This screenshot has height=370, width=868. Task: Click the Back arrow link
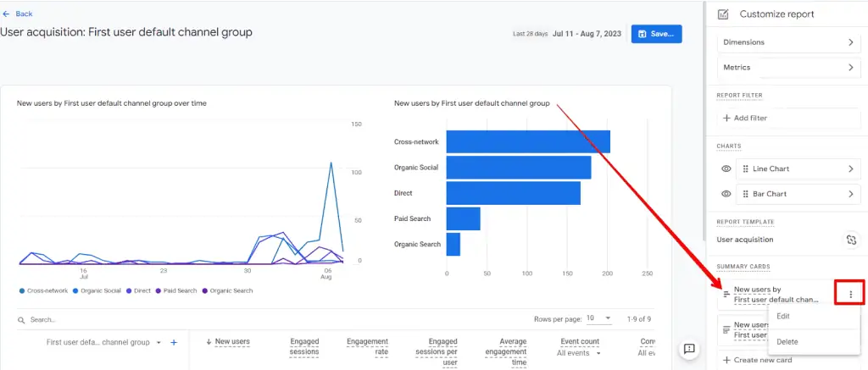point(18,14)
